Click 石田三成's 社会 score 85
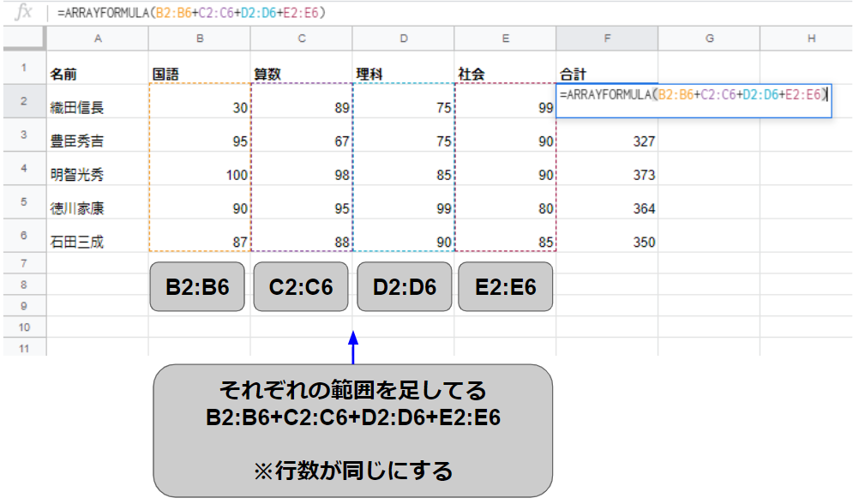 506,236
